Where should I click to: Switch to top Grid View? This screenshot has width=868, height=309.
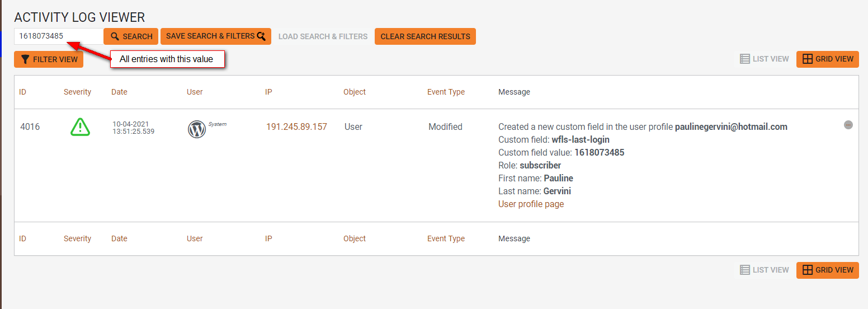point(828,59)
